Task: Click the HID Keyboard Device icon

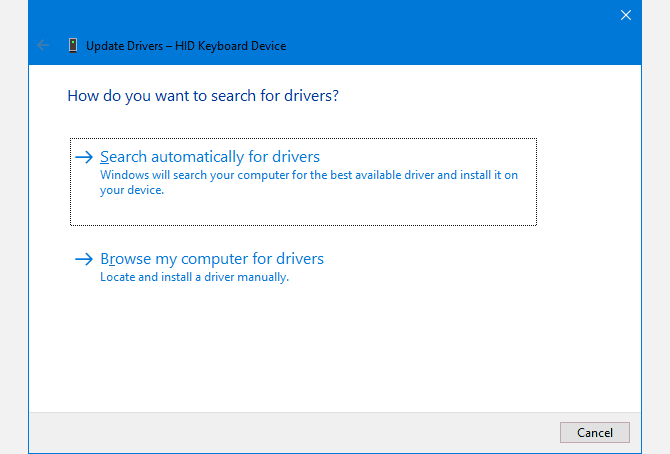Action: (73, 45)
